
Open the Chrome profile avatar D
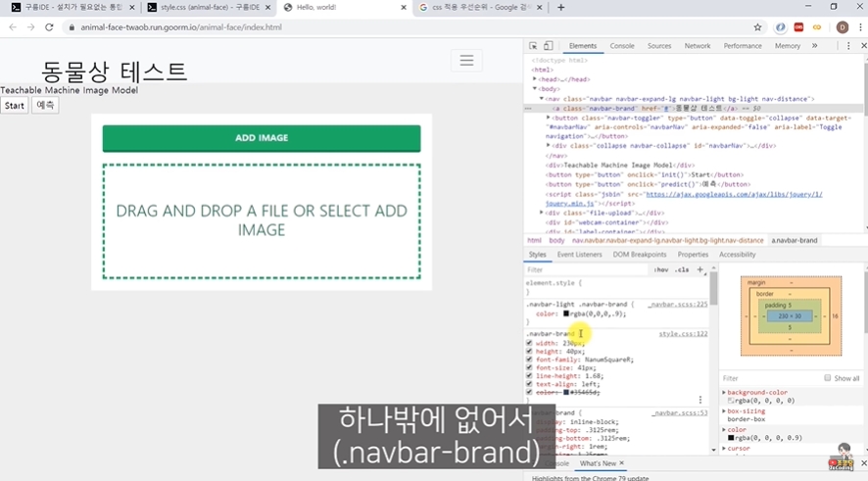coord(842,27)
